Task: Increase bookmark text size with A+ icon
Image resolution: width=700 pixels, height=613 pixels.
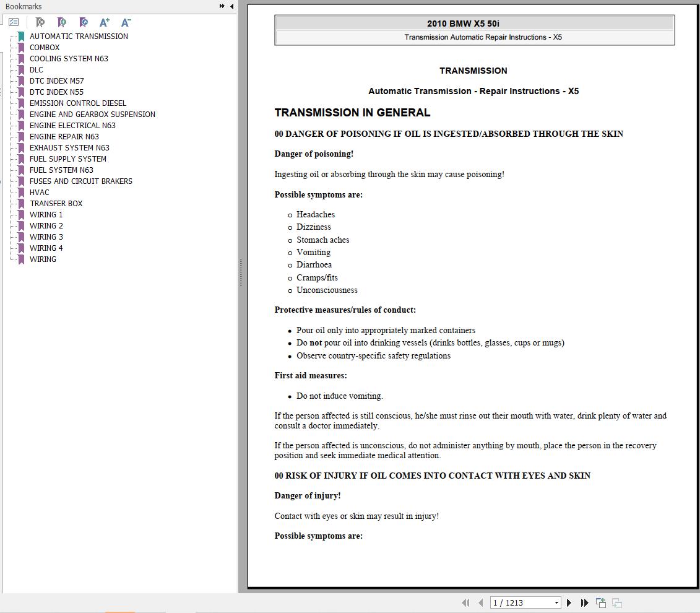Action: 104,22
